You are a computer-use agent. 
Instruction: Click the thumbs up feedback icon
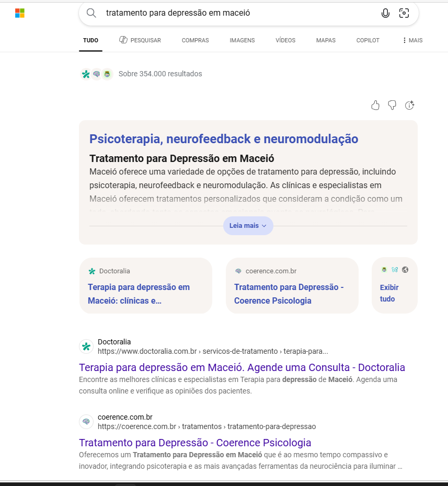(375, 106)
